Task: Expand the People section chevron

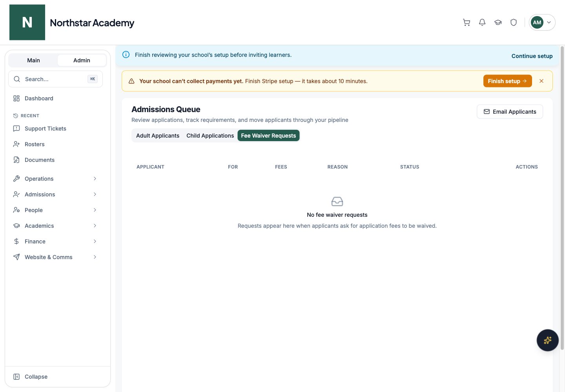Action: pyautogui.click(x=95, y=210)
